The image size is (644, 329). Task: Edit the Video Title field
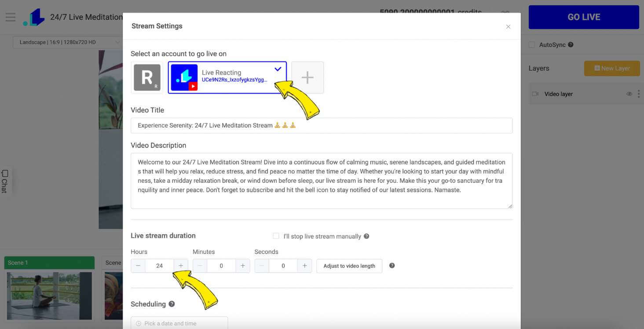[322, 125]
